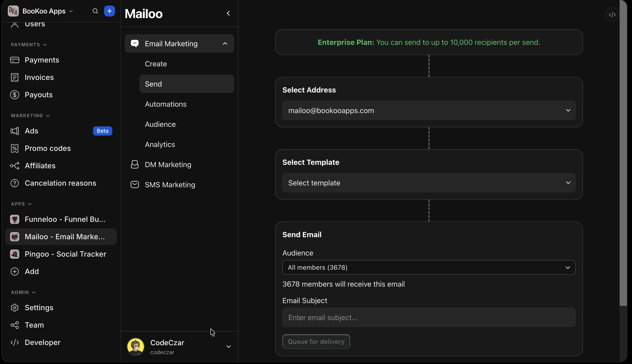Viewport: 632px width, 364px height.
Task: Click the Email Subject input field
Action: pyautogui.click(x=429, y=318)
